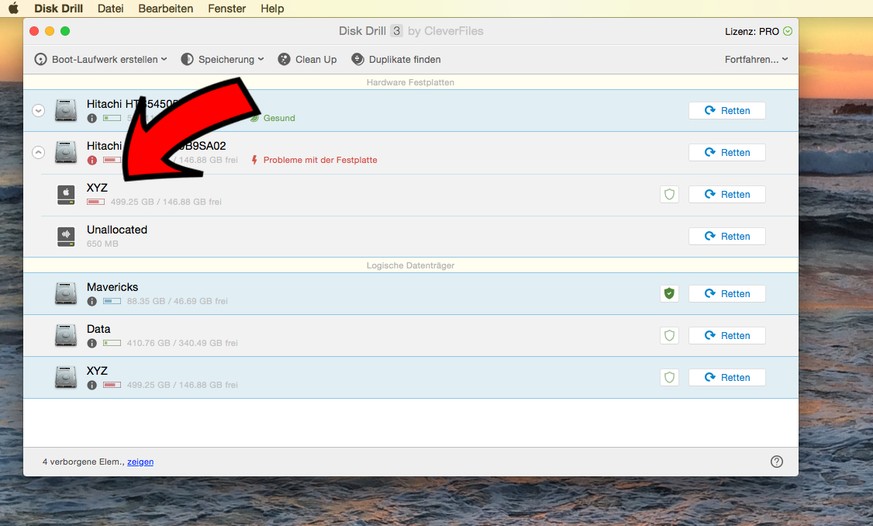Collapse the second Hitachi disk partitions
873x526 pixels.
click(38, 152)
